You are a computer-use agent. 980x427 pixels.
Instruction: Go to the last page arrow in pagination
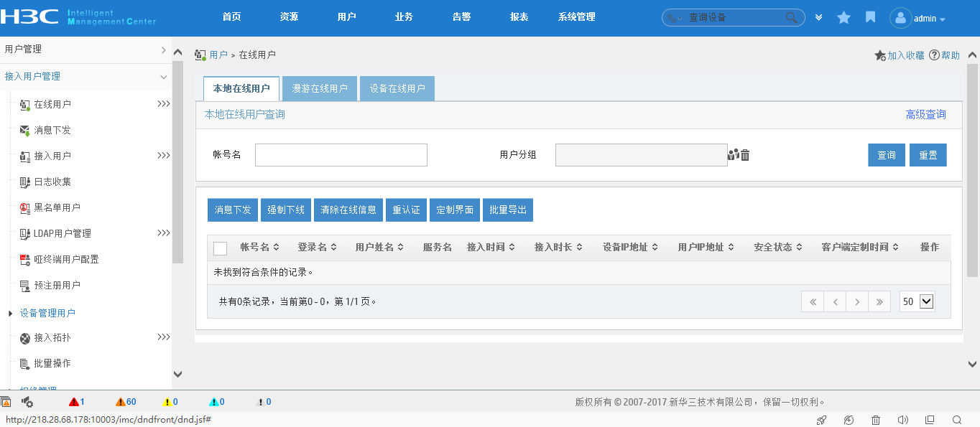[879, 301]
